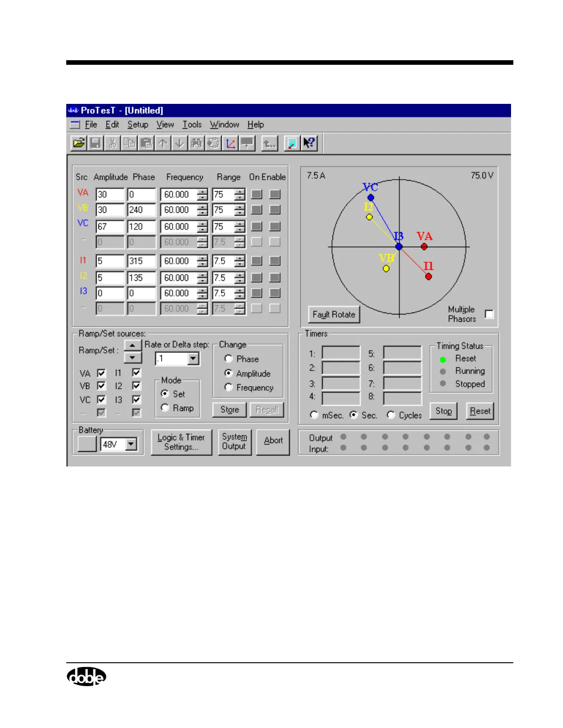The width and height of the screenshot is (563, 728).
Task: Open the Setup menu
Action: pos(138,125)
